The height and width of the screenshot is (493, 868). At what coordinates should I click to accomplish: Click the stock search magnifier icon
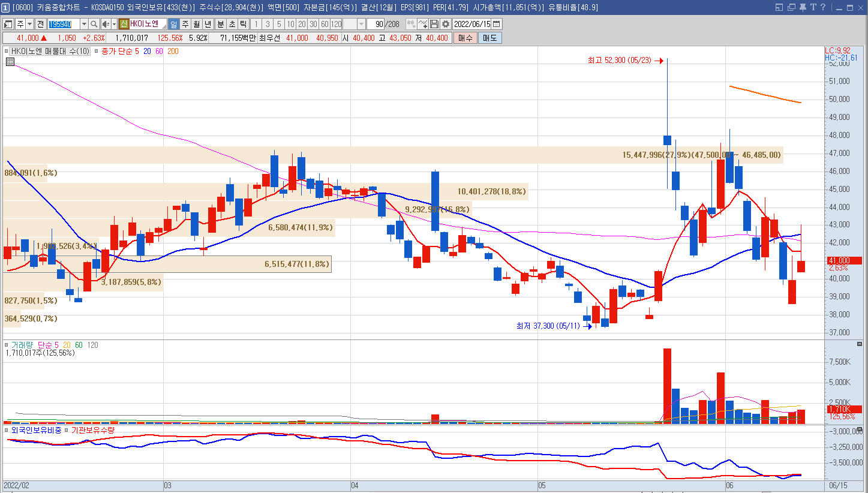pyautogui.click(x=94, y=24)
